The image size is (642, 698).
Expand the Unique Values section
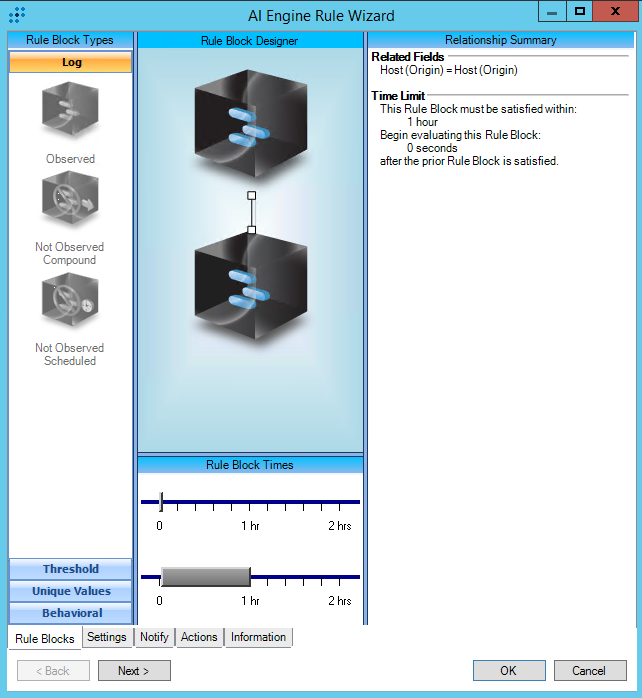(x=71, y=591)
